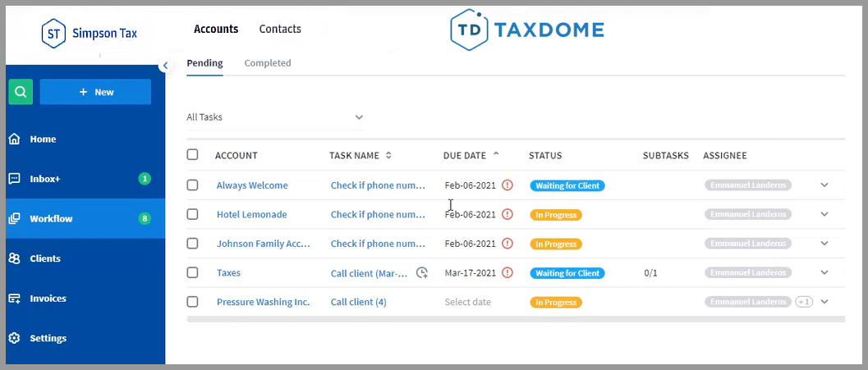
Task: Click the blue + New button
Action: [95, 92]
